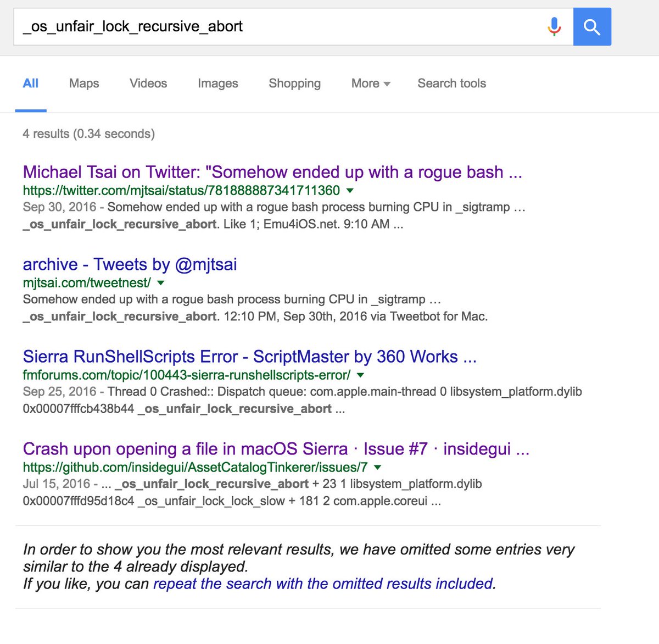Image resolution: width=659 pixels, height=644 pixels.
Task: Click the _os_unfair_lock_lock_slow snippet line
Action: pyautogui.click(x=232, y=501)
